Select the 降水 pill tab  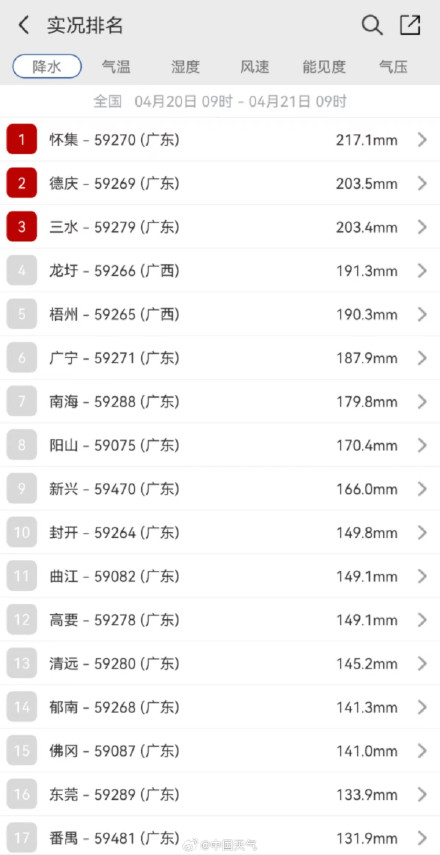tap(47, 67)
